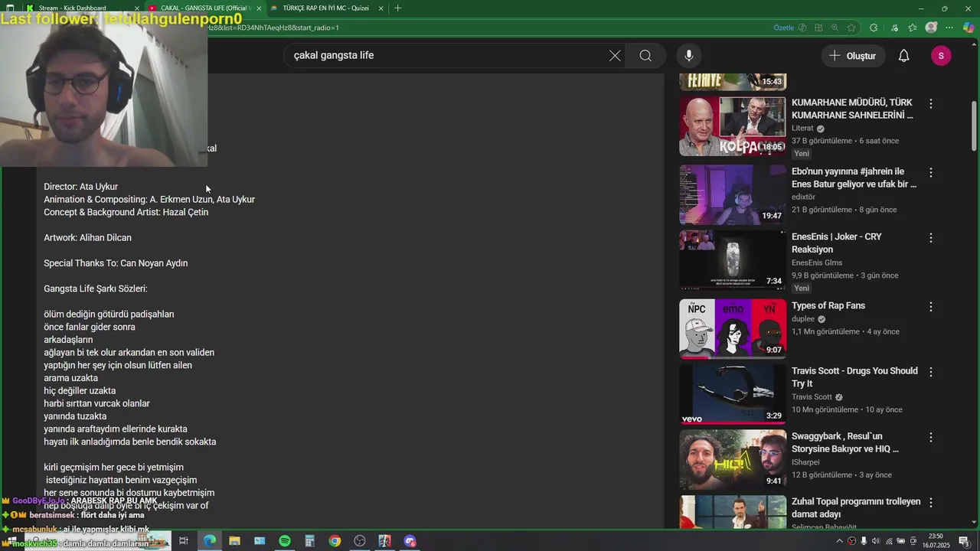Click the YouTube search magnifier button

645,56
